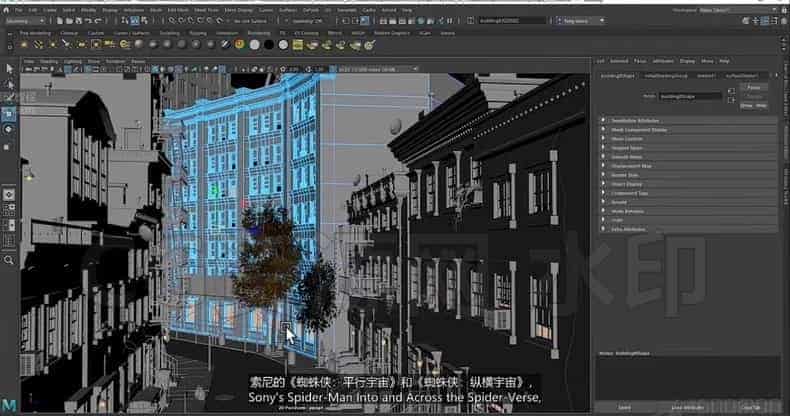Switch to lambert1 attribute tab
Viewport: 790px width, 416px height.
point(706,76)
